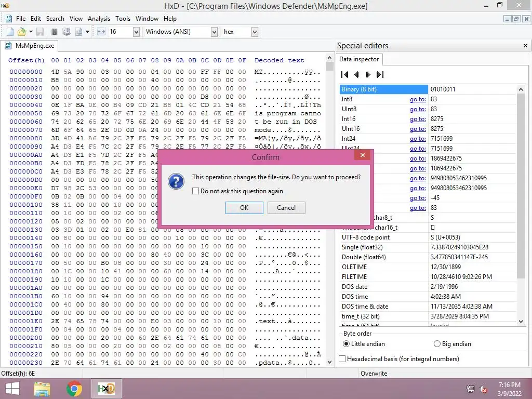
Task: Open the File menu
Action: click(x=21, y=19)
